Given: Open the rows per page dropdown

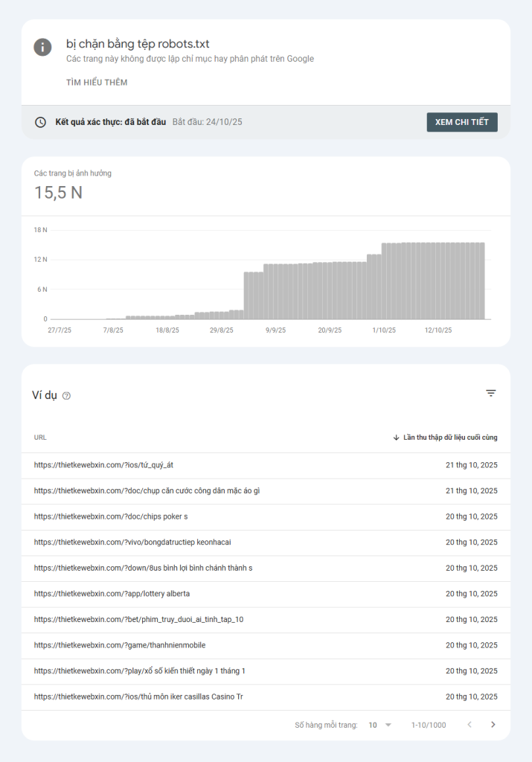Looking at the screenshot, I should click(379, 725).
